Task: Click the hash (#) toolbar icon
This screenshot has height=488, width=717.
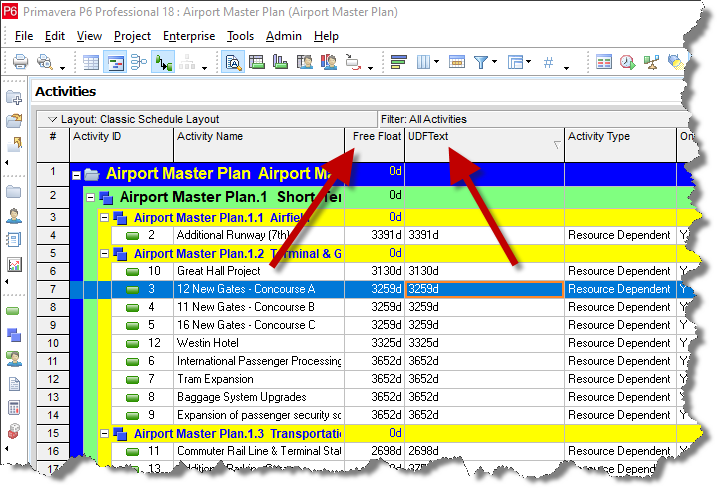Action: pos(548,62)
